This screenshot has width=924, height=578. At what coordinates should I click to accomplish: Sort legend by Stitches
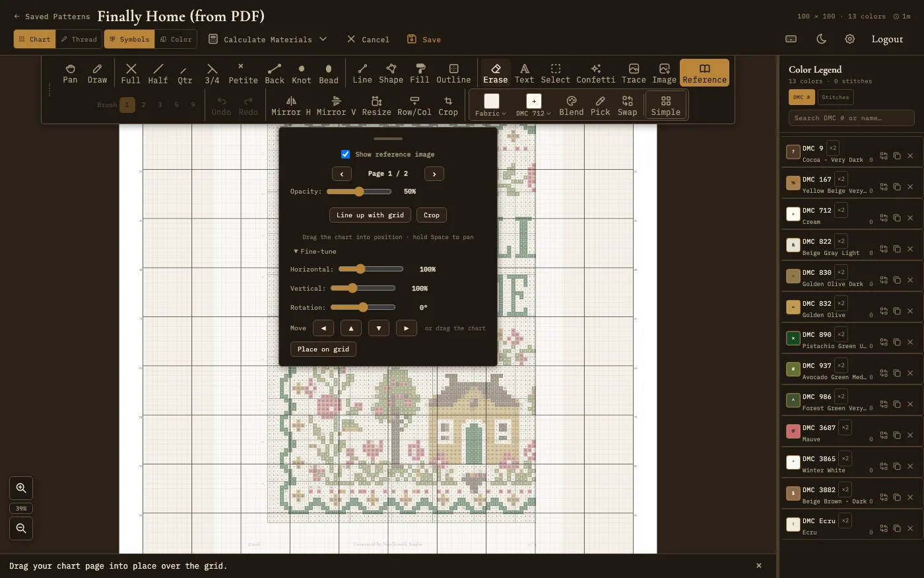836,97
